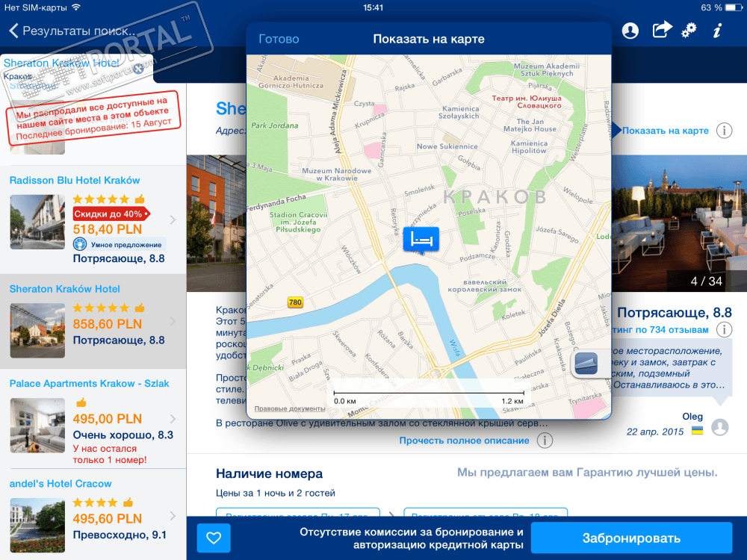Tap the Умное предложение smart-deal icon
Screen dimensions: 747x560
pyautogui.click(x=80, y=244)
